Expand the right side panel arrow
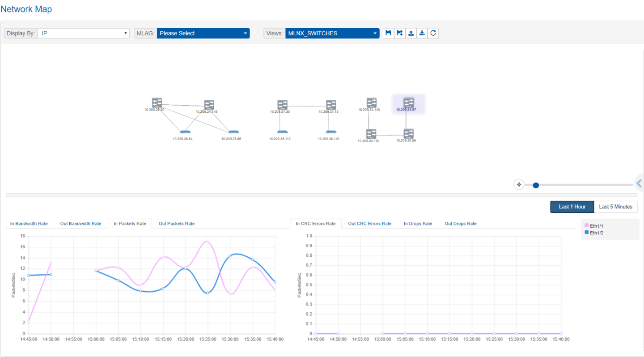 pyautogui.click(x=639, y=183)
